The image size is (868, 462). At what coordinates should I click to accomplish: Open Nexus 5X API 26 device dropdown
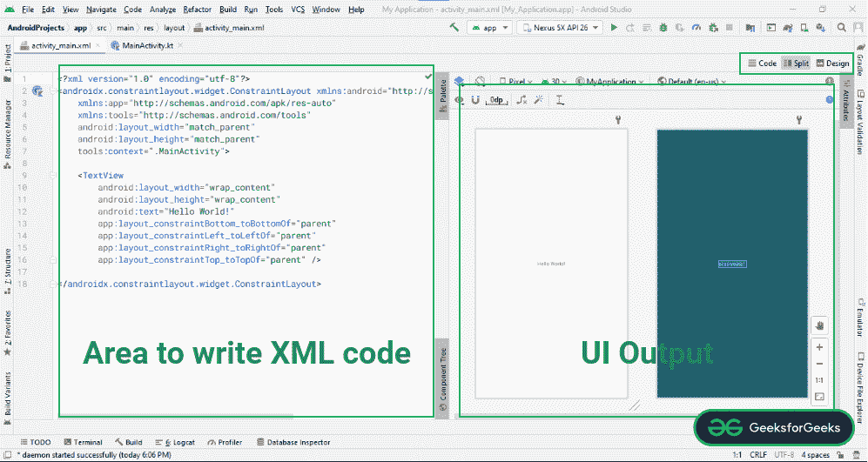click(559, 28)
